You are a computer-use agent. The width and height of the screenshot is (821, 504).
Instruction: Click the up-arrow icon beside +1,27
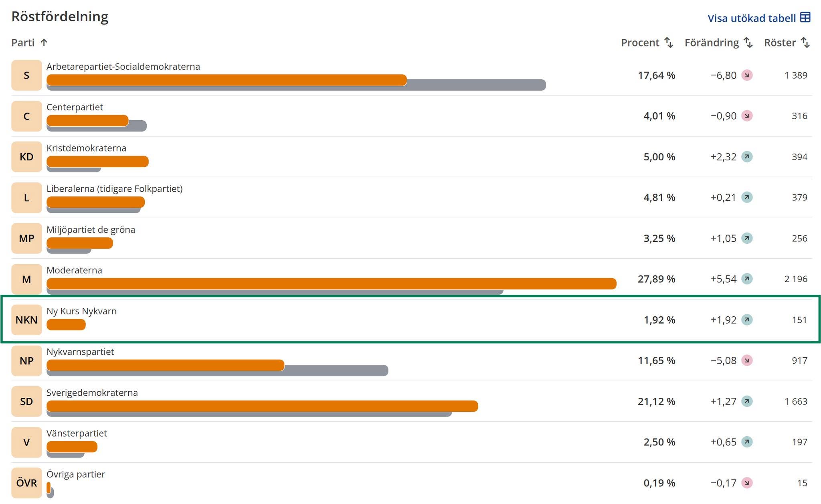(747, 401)
